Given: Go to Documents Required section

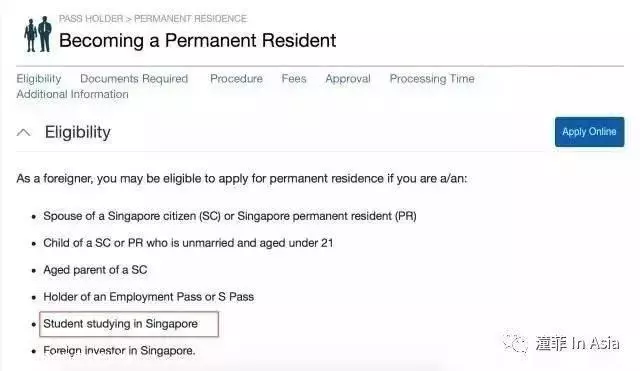Looking at the screenshot, I should click(x=134, y=78).
